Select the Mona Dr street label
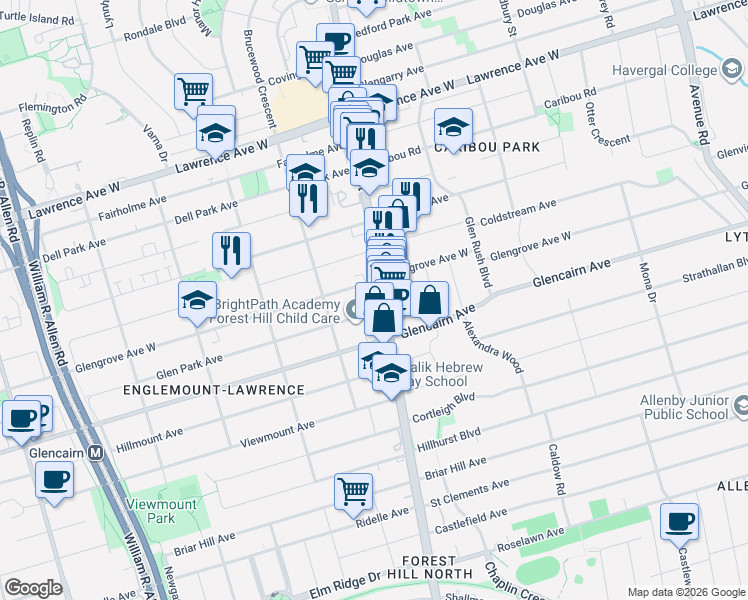 pos(647,282)
